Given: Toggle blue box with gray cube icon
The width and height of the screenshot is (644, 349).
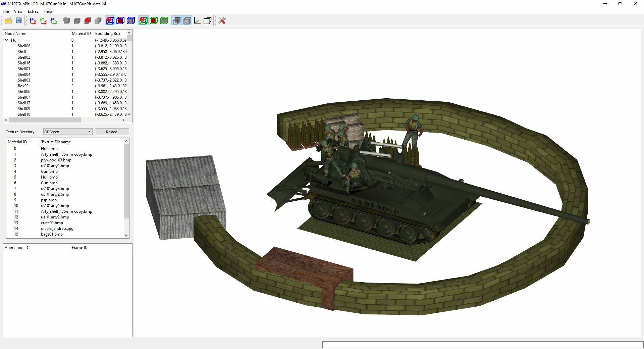Looking at the screenshot, I should pyautogui.click(x=131, y=21).
